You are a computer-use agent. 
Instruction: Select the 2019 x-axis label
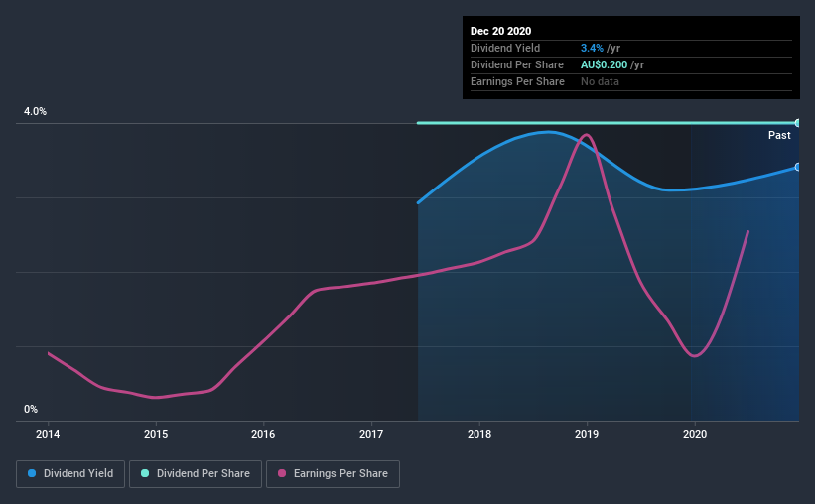click(587, 434)
